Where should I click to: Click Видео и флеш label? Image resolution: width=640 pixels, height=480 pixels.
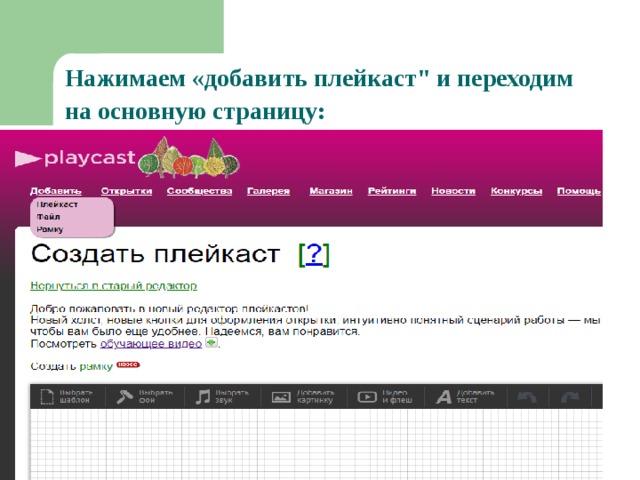(397, 396)
